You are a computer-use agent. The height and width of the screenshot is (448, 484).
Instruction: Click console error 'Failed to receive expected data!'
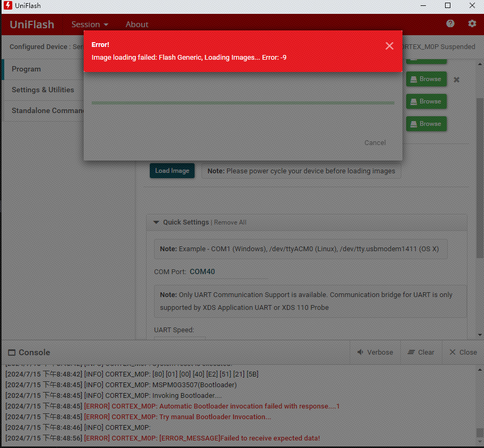163,438
